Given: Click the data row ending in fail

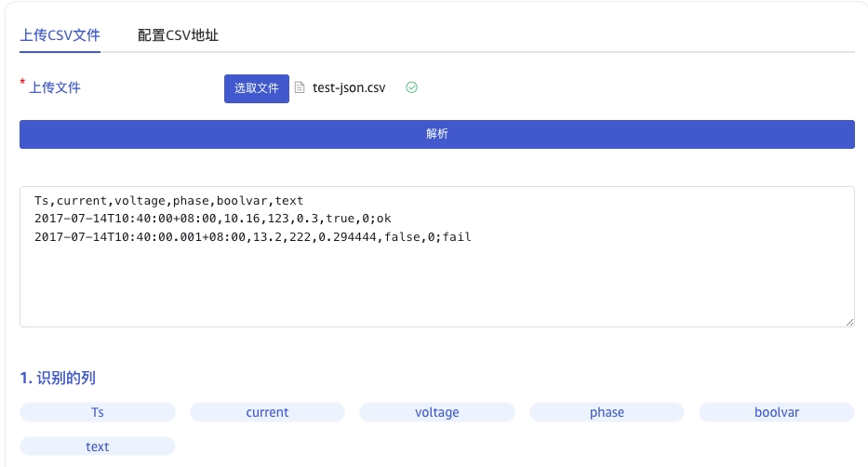Looking at the screenshot, I should pos(252,237).
